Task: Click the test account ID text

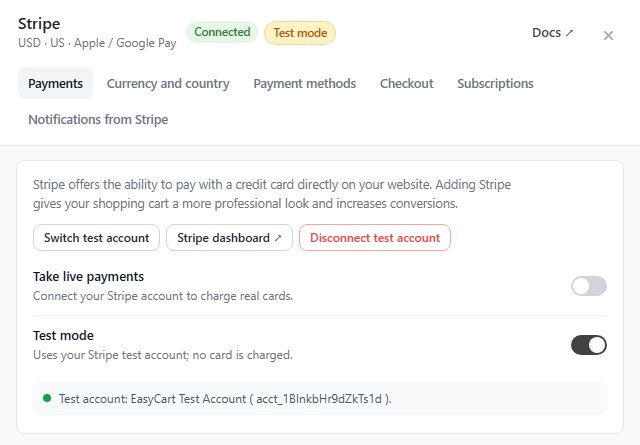Action: (x=319, y=399)
